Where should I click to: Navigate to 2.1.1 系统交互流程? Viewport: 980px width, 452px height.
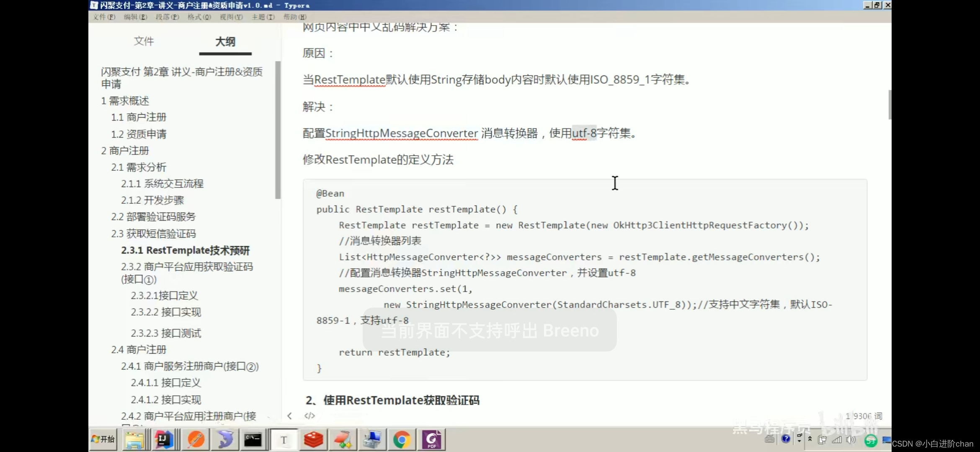(162, 184)
